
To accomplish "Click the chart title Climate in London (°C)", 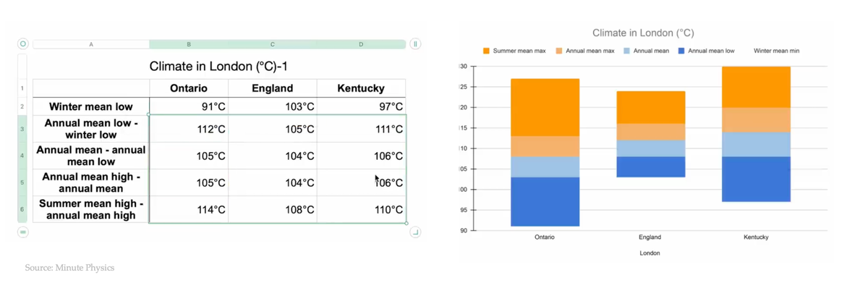I will click(x=643, y=33).
